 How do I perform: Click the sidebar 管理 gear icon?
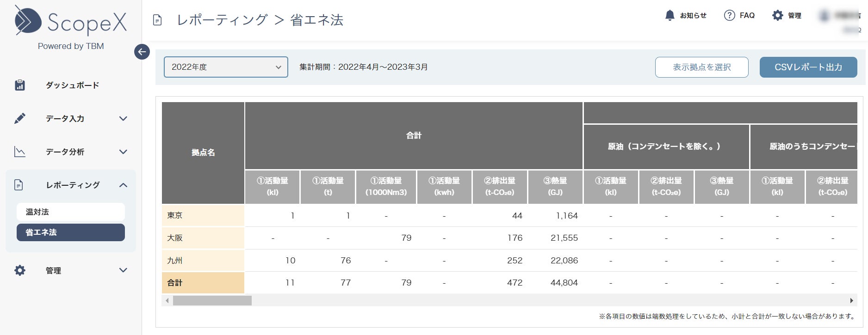pos(20,270)
